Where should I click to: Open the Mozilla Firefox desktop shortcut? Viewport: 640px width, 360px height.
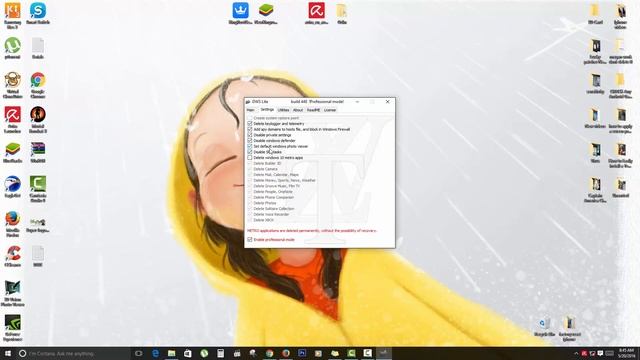click(13, 224)
